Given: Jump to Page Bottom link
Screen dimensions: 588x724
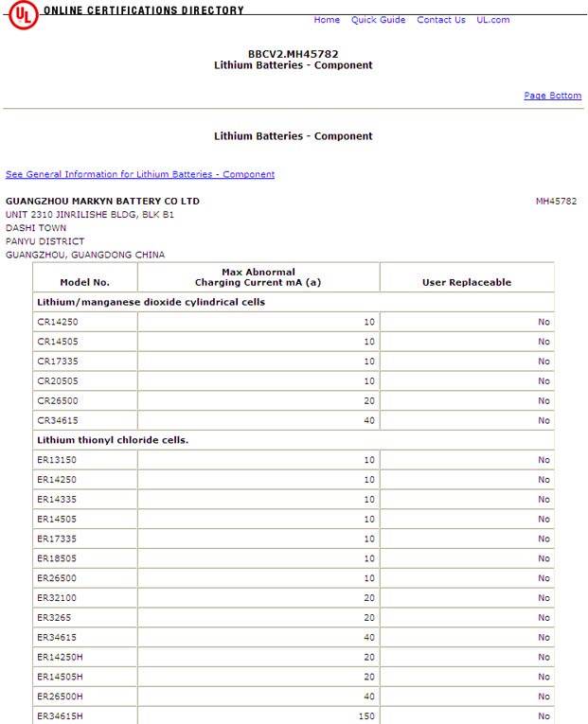Looking at the screenshot, I should tap(552, 96).
